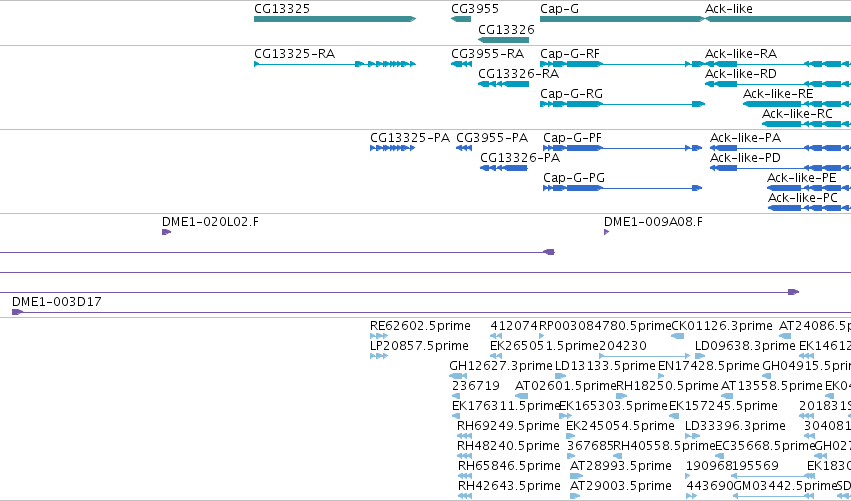This screenshot has height=501, width=851.
Task: Select the RH48240.5prime EST label
Action: (509, 446)
